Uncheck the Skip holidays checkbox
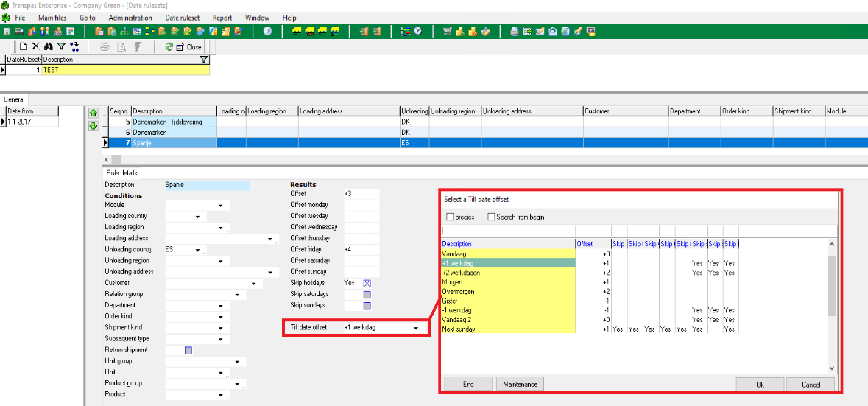Screen dimensions: 868x406 pos(367,283)
